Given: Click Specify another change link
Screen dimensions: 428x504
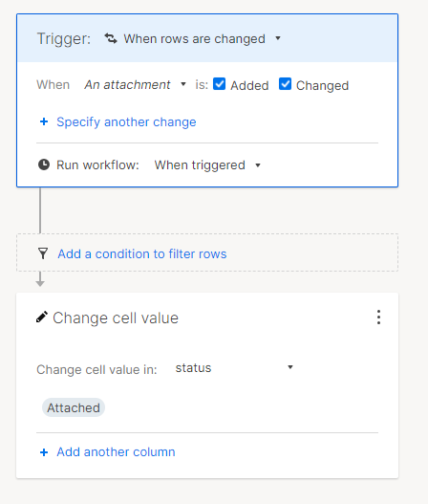Looking at the screenshot, I should [126, 121].
